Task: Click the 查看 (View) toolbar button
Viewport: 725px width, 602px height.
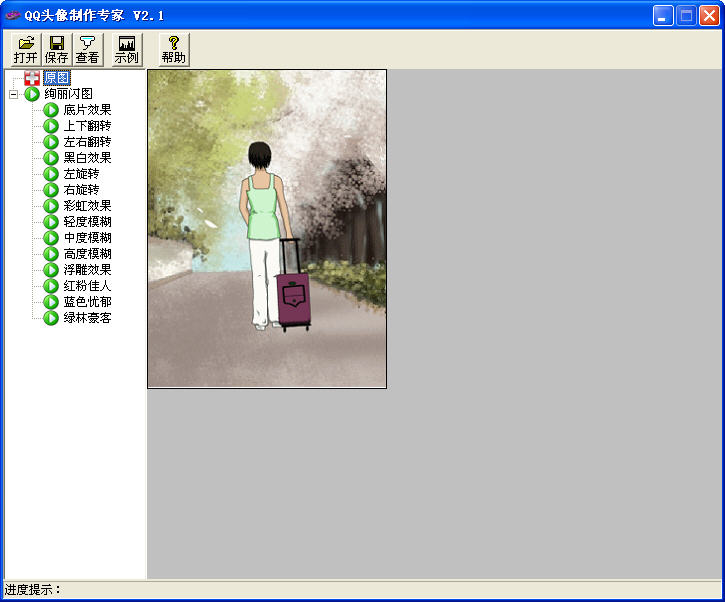Action: 87,49
